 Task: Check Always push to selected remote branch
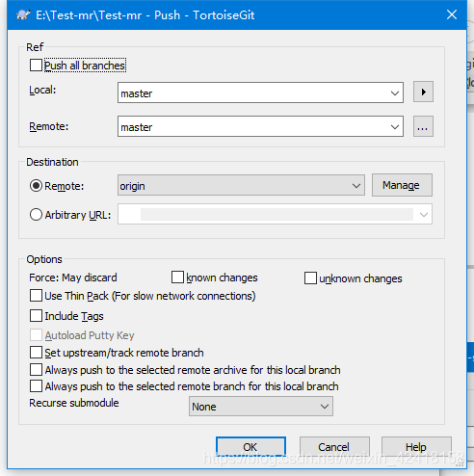pyautogui.click(x=36, y=386)
